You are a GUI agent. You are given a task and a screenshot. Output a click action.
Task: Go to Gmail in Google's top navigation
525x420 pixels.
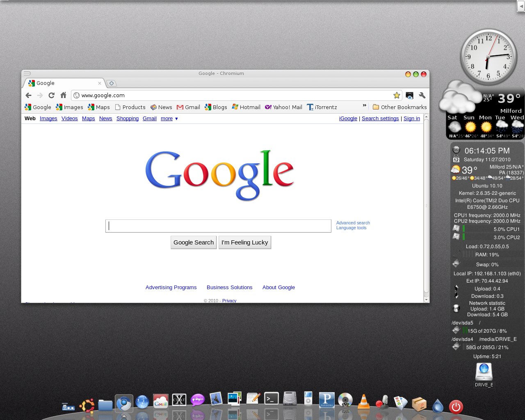point(150,119)
